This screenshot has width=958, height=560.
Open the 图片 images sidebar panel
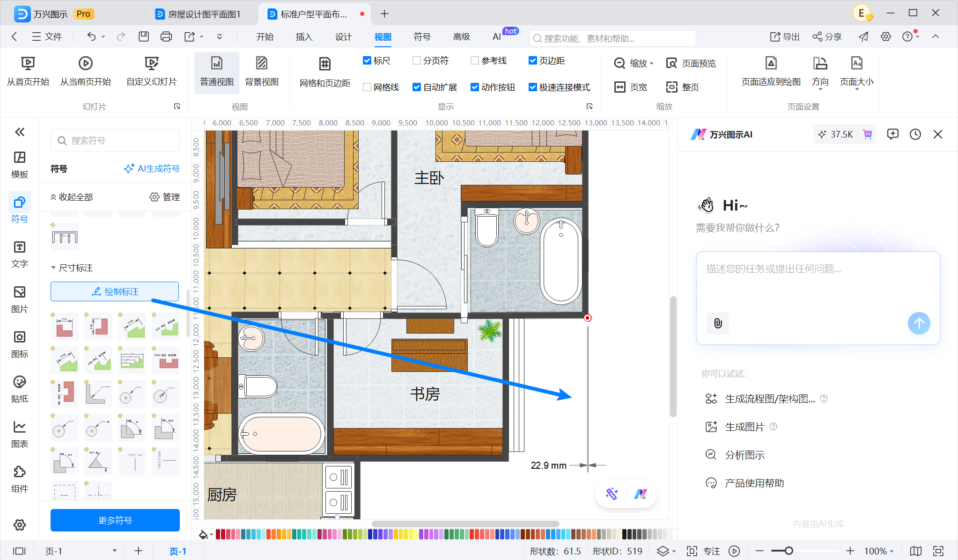tap(19, 299)
